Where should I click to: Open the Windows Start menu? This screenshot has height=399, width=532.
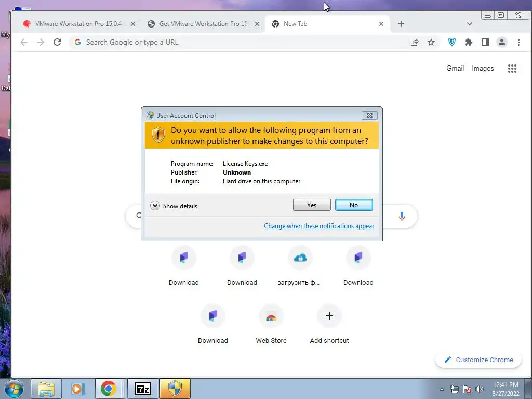[x=14, y=389]
